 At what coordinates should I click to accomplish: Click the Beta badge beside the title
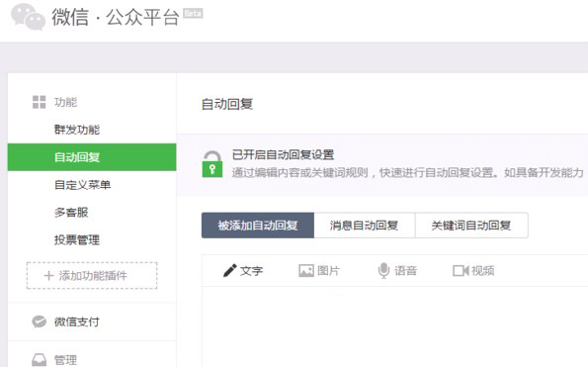click(x=193, y=14)
